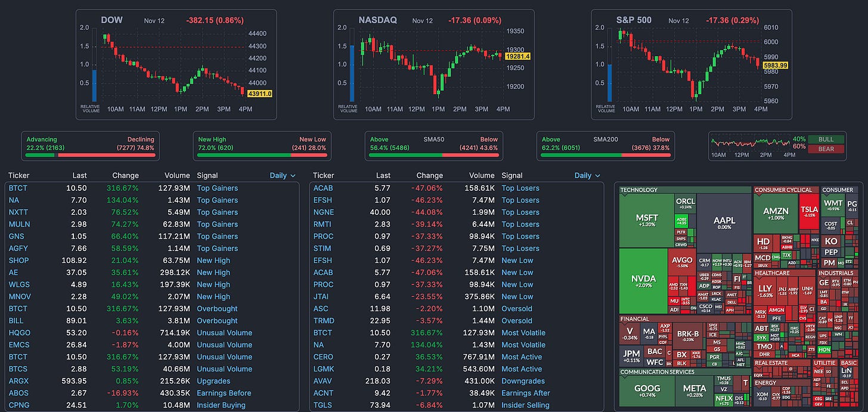Open ticker BILL

[16, 321]
